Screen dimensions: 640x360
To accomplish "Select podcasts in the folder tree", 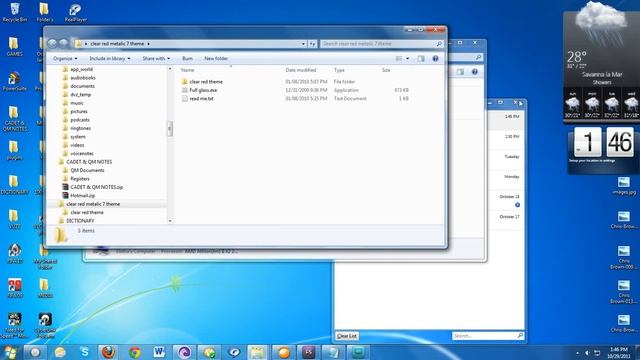I will [x=80, y=120].
